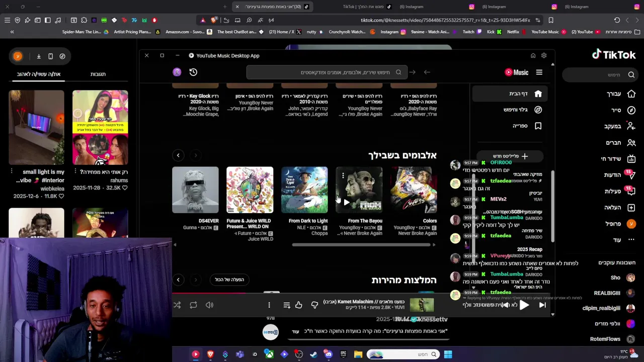The width and height of the screenshot is (644, 362).
Task: Switch to the You may like tab
Action: tap(39, 74)
